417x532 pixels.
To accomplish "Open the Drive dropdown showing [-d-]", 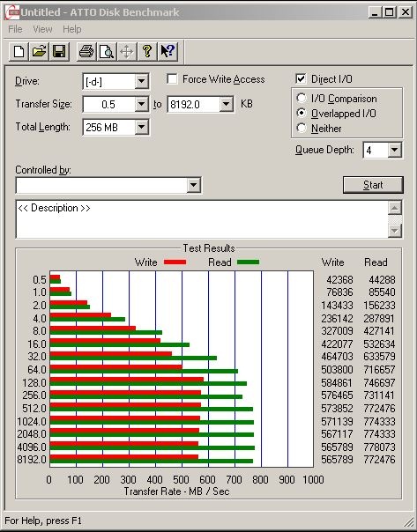I will pos(141,81).
